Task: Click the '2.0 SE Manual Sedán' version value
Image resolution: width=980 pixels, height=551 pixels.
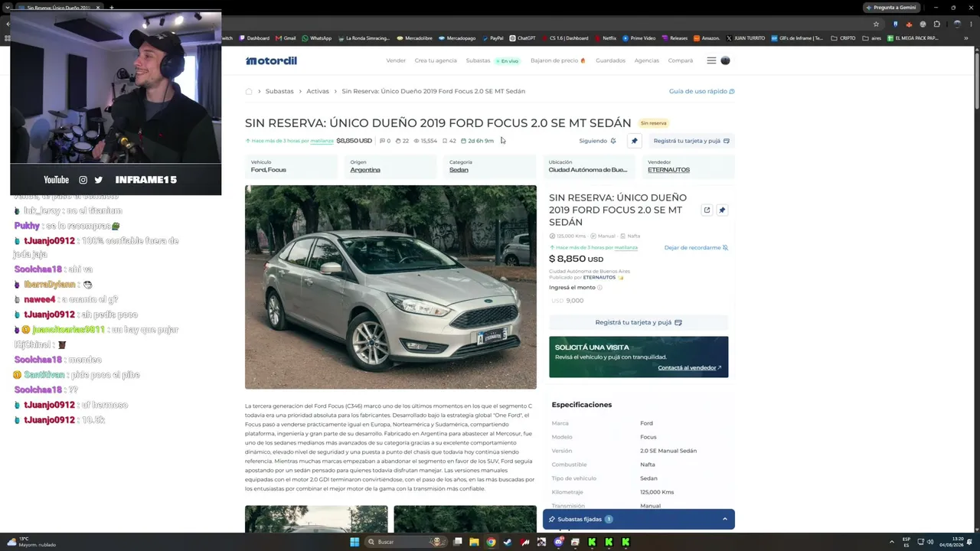Action: point(668,451)
